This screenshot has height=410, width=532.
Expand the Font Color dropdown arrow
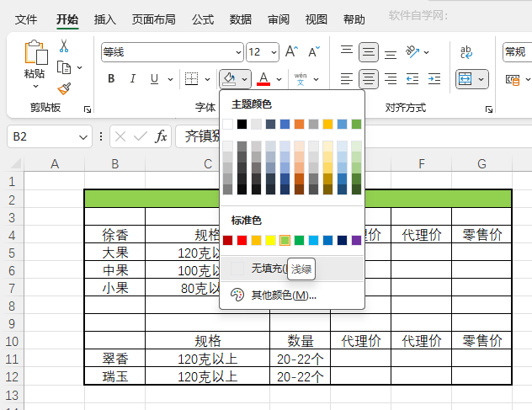[x=279, y=79]
